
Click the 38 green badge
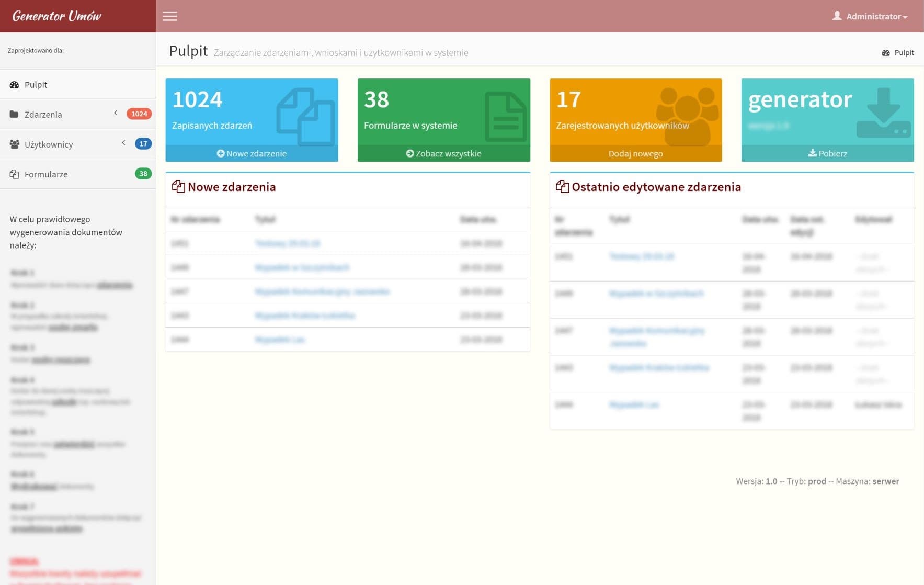[x=143, y=173]
